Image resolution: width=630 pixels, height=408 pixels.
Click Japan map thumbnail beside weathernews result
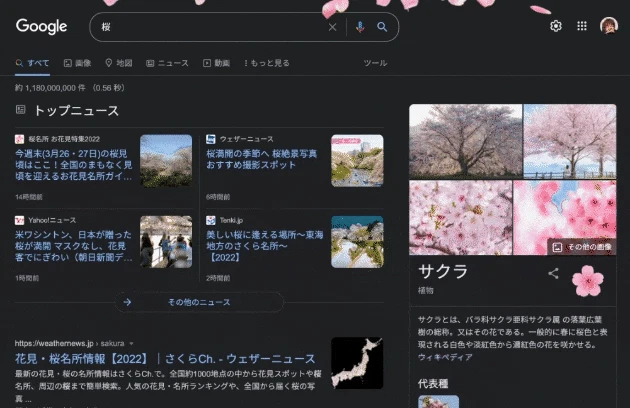point(357,363)
